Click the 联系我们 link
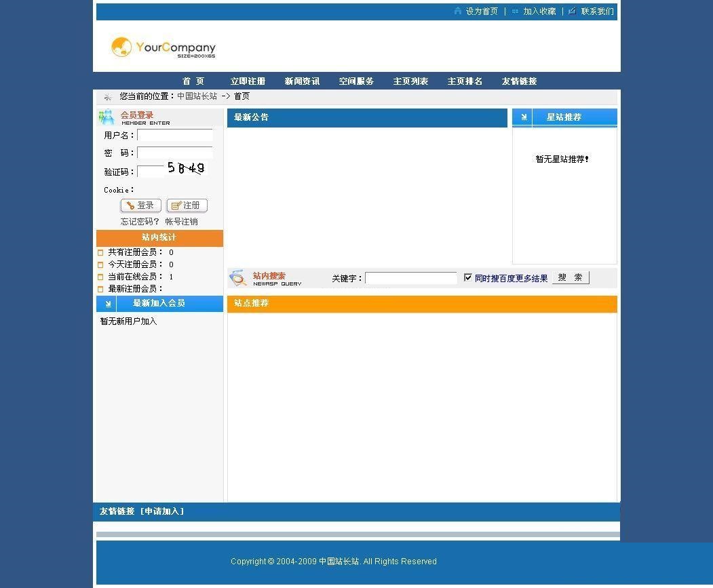This screenshot has width=713, height=588. pyautogui.click(x=597, y=12)
